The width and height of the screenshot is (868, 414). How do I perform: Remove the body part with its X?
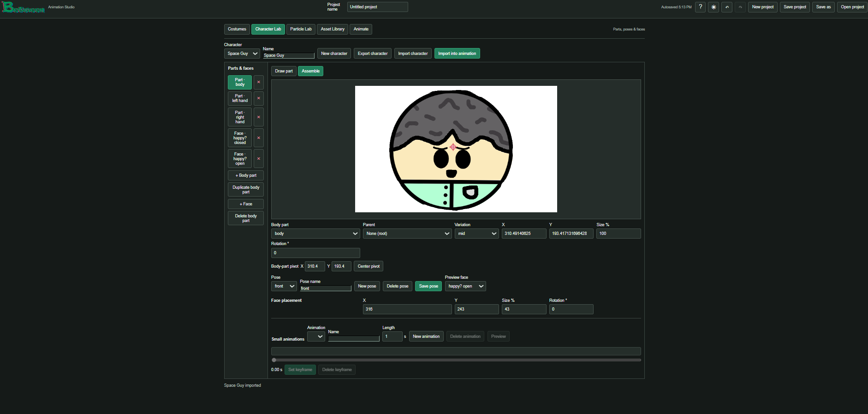[x=259, y=82]
